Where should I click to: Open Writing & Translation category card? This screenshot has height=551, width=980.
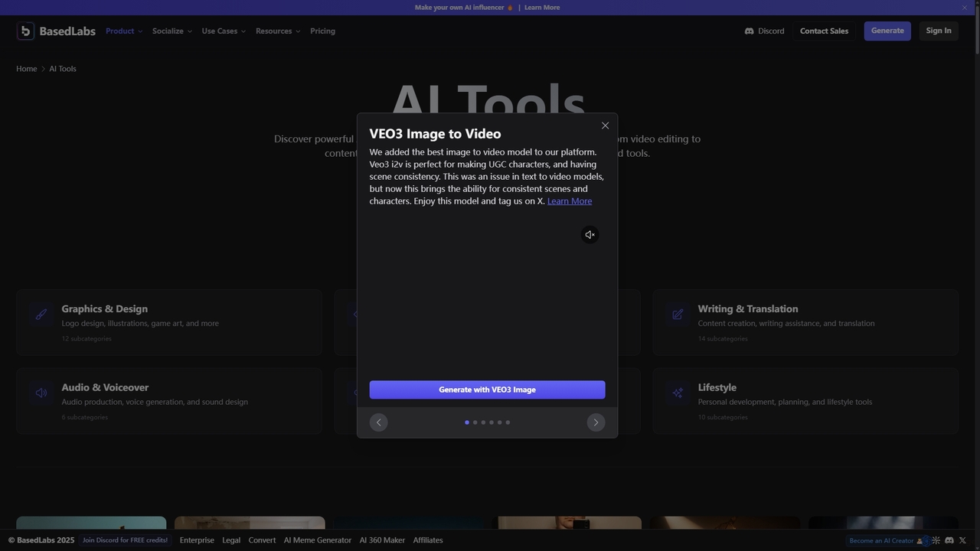[x=805, y=322]
